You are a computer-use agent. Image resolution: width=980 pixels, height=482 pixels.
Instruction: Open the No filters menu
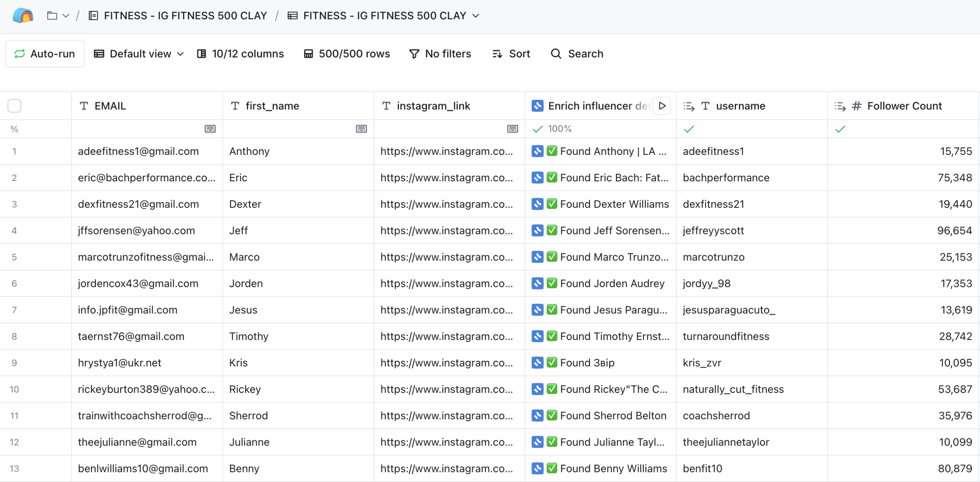[440, 54]
